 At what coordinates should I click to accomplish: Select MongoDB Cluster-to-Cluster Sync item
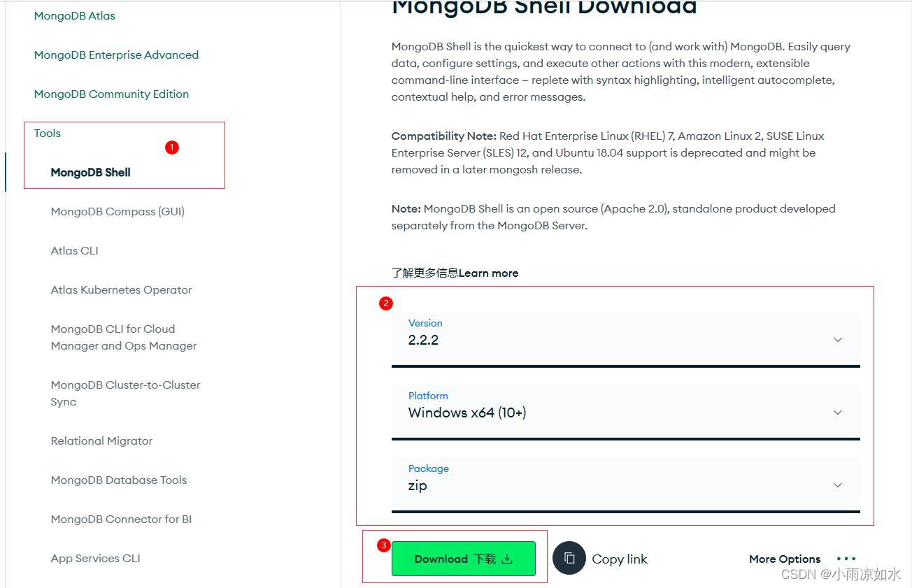click(125, 393)
